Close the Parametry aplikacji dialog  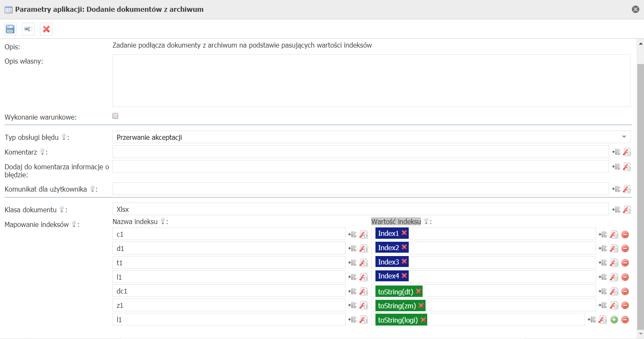636,9
